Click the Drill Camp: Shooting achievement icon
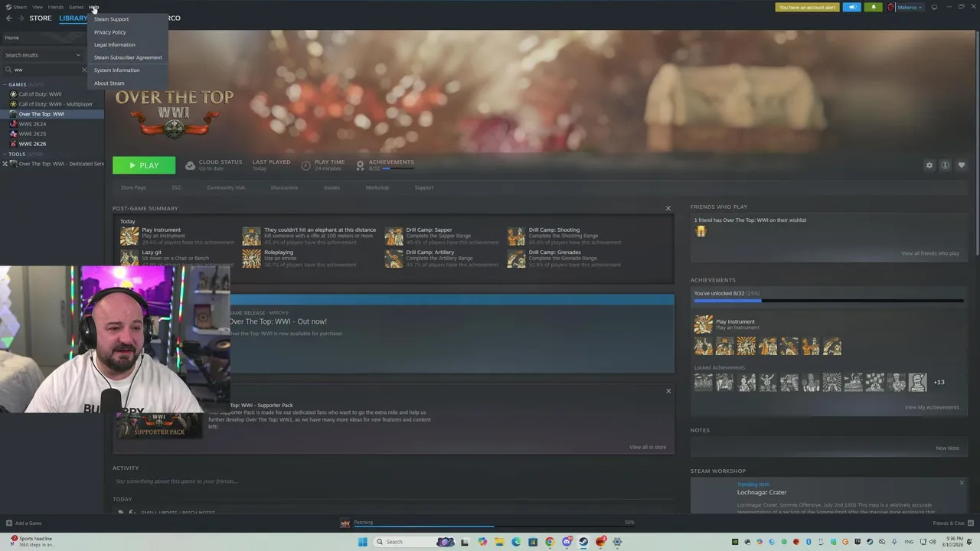 tap(516, 236)
